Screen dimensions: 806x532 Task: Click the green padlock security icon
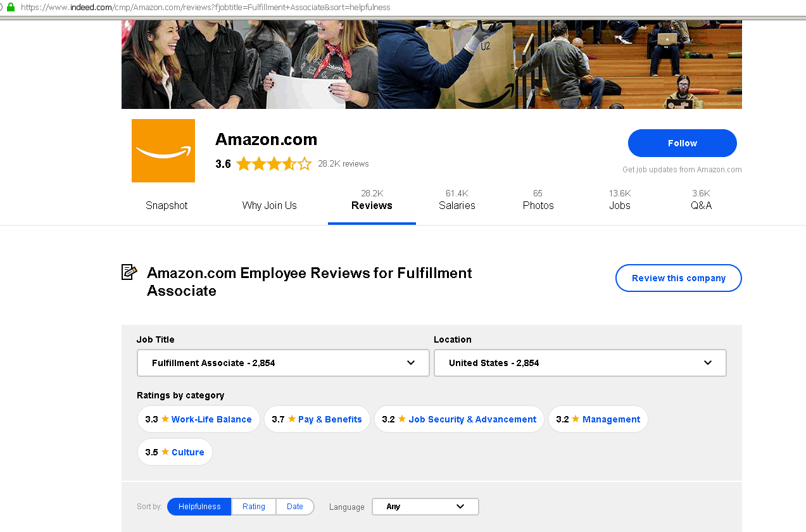(x=10, y=7)
